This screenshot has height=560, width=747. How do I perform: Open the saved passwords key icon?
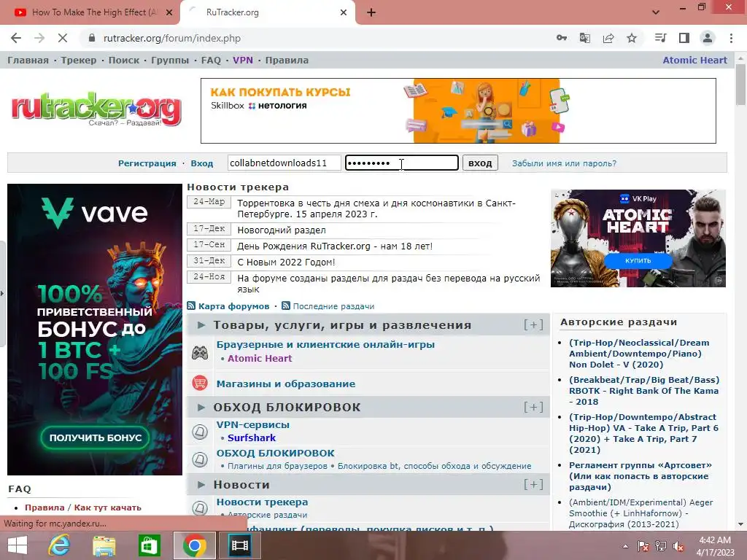coord(562,38)
